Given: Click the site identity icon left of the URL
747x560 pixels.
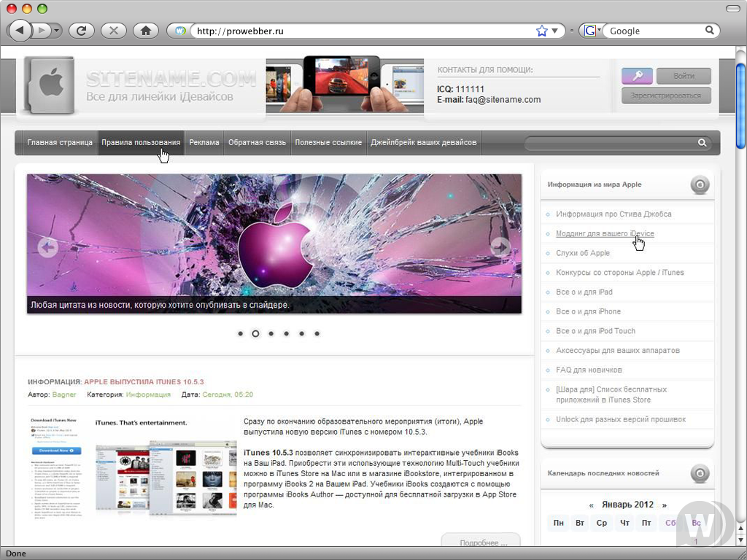Looking at the screenshot, I should [x=179, y=31].
